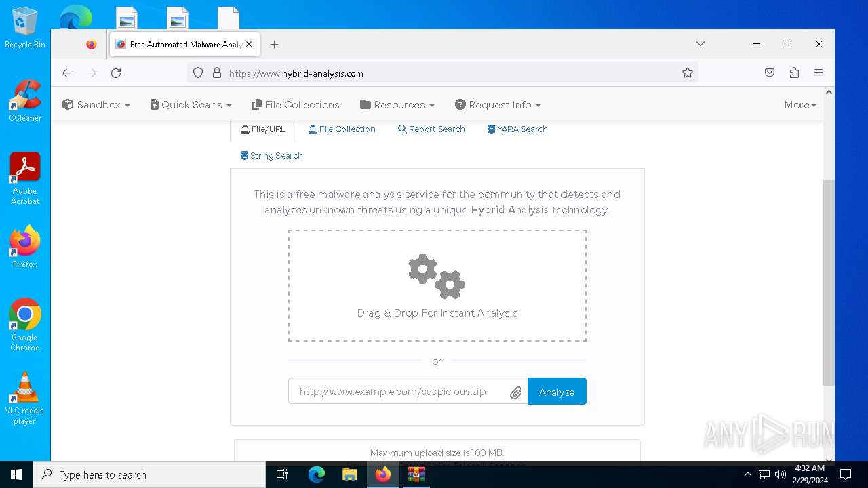Open the YARA Search tab
This screenshot has width=868, height=488.
(x=517, y=129)
